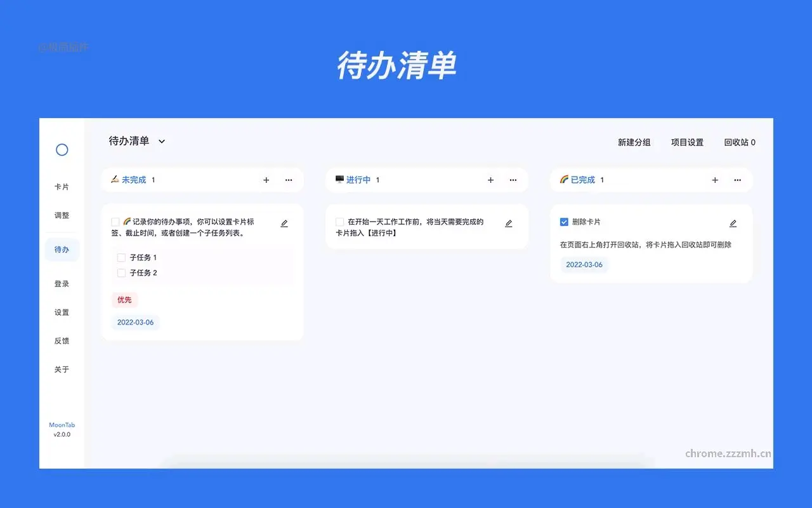Click the edit pencil on the 进行中 card
Viewport: 812px width, 508px height.
[508, 223]
